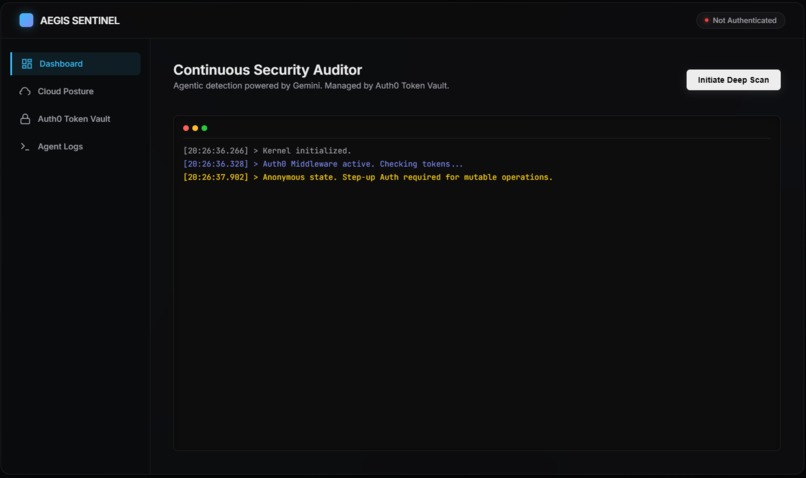Go to the Cloud Posture section
Image resolution: width=806 pixels, height=478 pixels.
tap(76, 91)
